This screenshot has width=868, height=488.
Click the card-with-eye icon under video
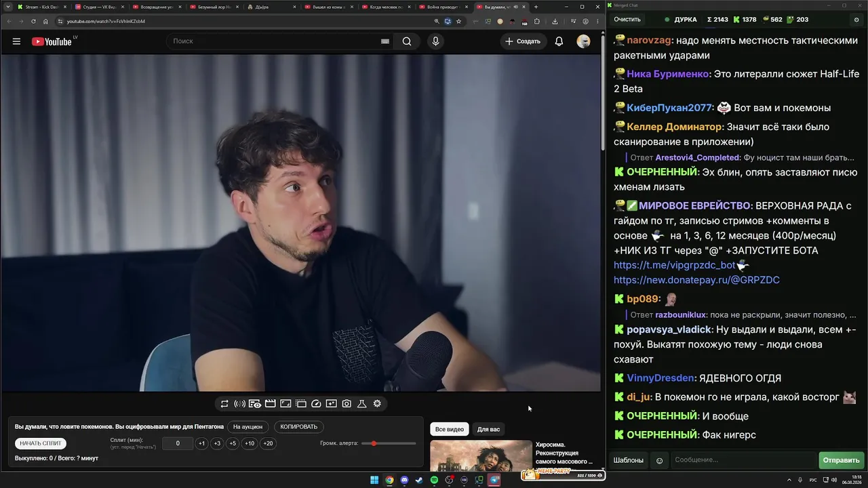(255, 404)
